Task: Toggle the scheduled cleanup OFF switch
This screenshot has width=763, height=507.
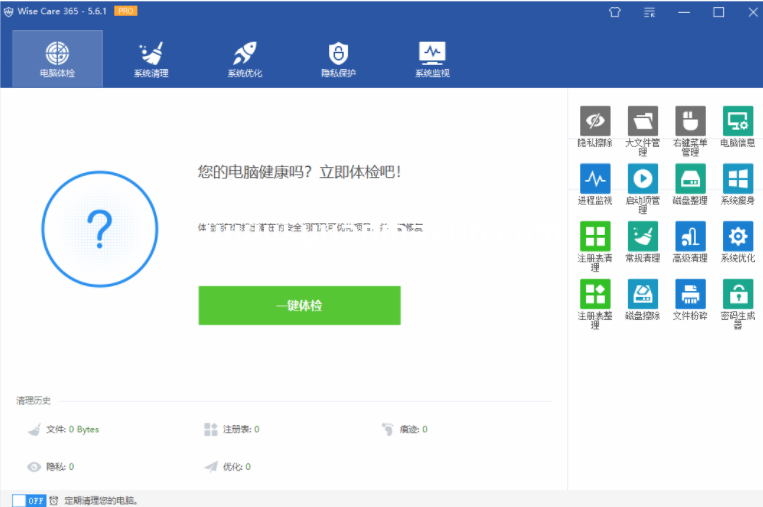Action: coord(29,501)
